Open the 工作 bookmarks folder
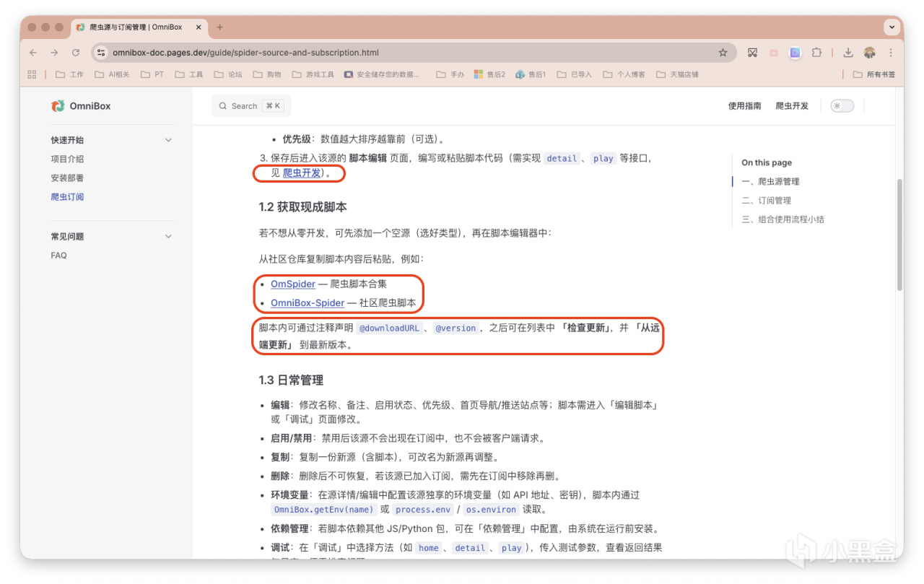This screenshot has width=924, height=584. click(x=69, y=74)
